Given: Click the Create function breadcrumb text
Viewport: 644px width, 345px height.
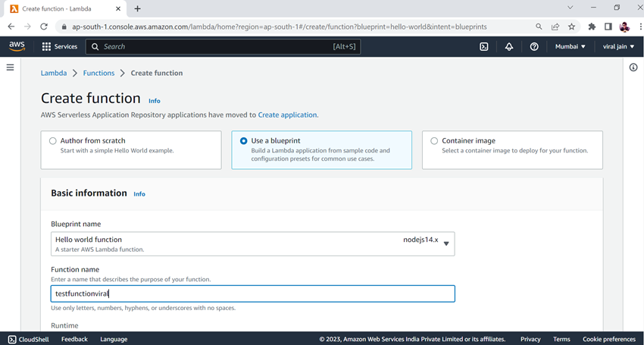Looking at the screenshot, I should point(157,73).
